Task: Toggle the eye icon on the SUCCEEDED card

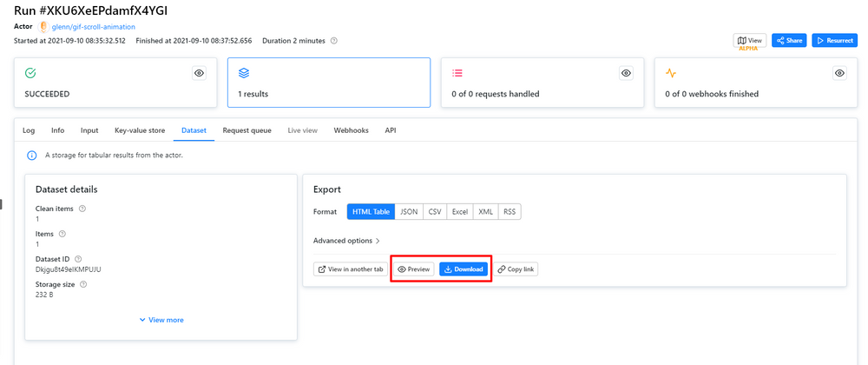Action: [x=199, y=74]
